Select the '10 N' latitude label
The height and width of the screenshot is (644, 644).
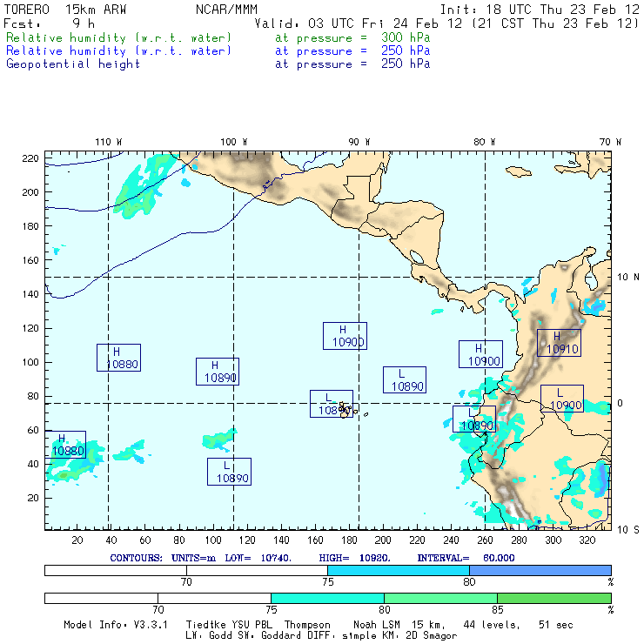(628, 278)
